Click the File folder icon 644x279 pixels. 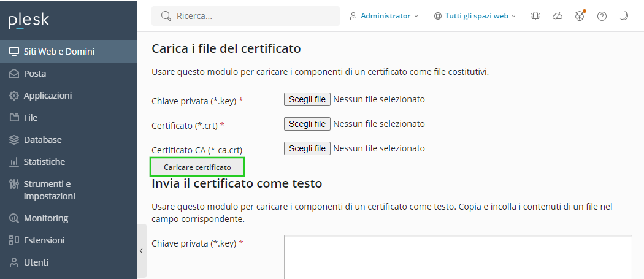(x=14, y=118)
